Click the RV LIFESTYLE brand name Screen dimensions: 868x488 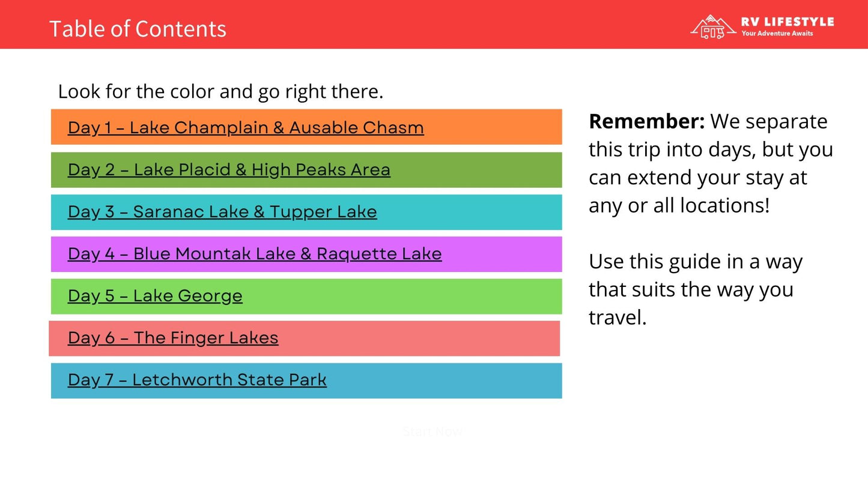[x=787, y=22]
